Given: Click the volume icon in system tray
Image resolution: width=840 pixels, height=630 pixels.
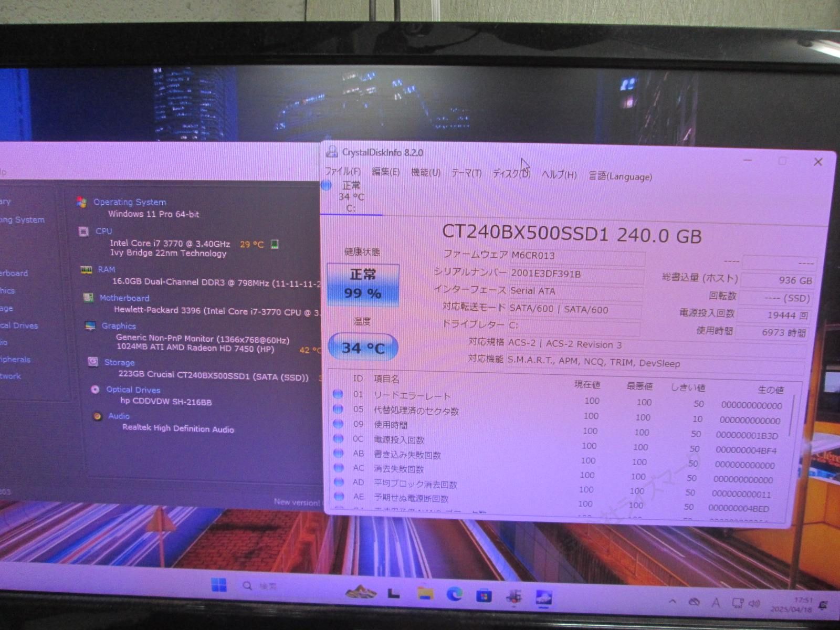Looking at the screenshot, I should coord(754,603).
